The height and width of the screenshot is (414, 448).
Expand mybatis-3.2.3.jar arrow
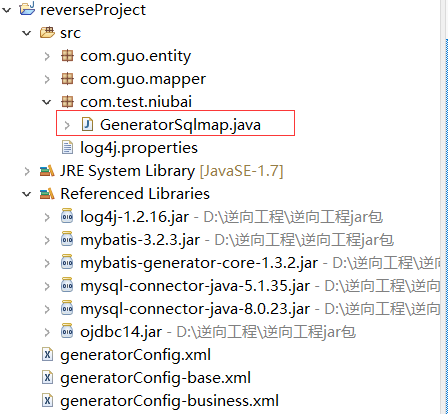pos(47,240)
